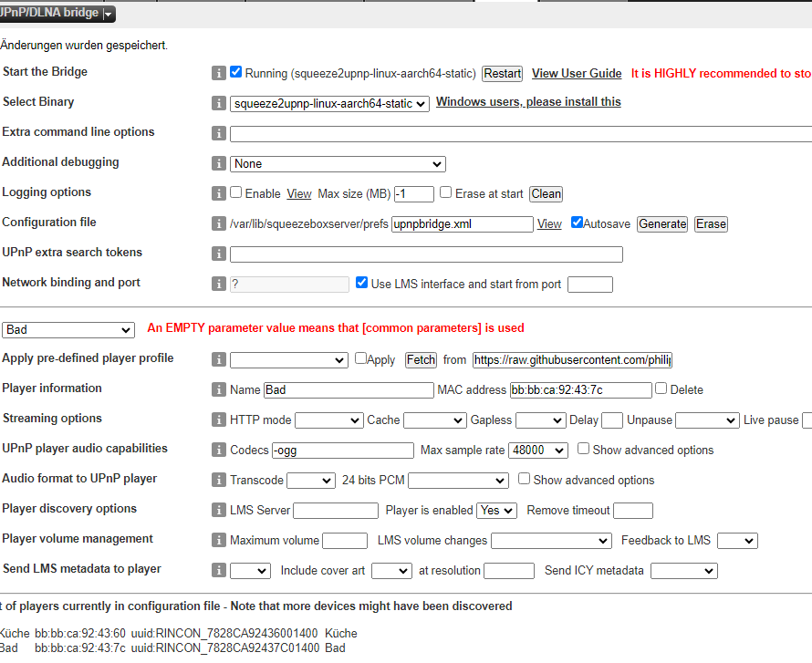The image size is (812, 663).
Task: Click info icon beside Streaming options
Action: 219,420
